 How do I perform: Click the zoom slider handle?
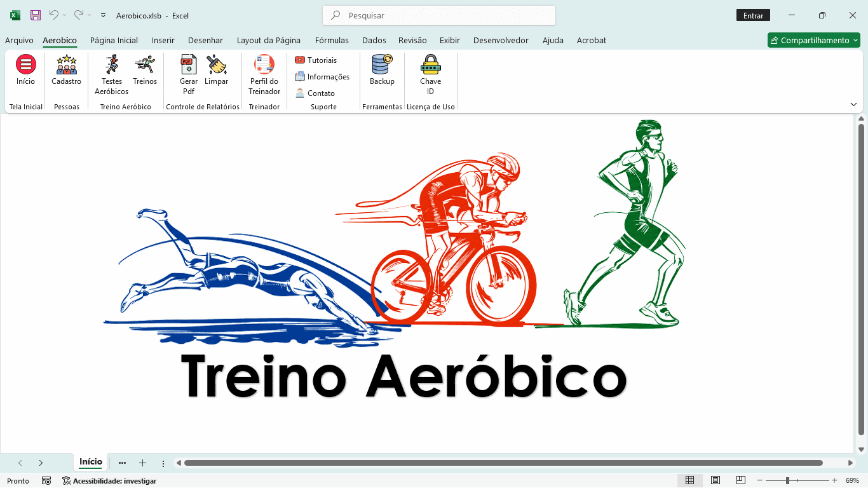tap(787, 481)
